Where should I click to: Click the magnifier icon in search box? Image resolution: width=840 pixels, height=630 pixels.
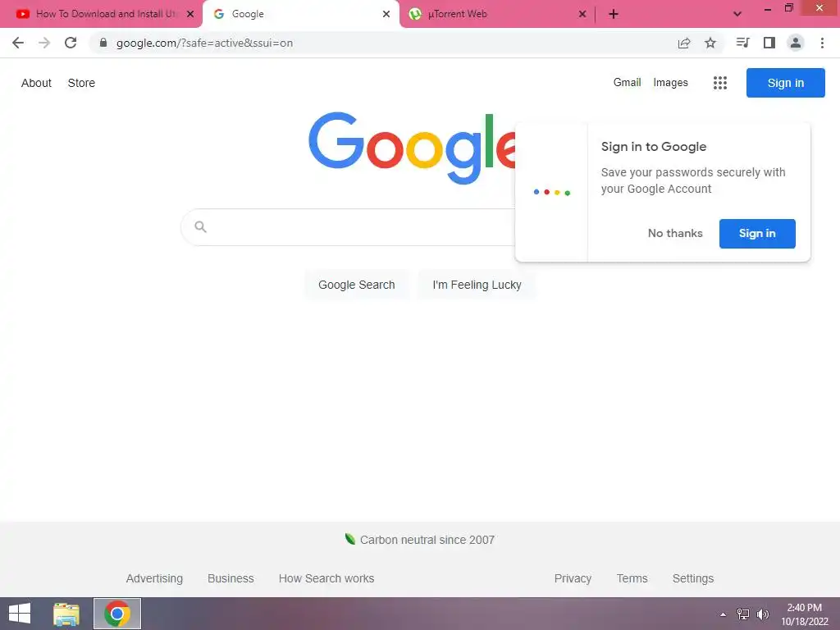pos(200,226)
